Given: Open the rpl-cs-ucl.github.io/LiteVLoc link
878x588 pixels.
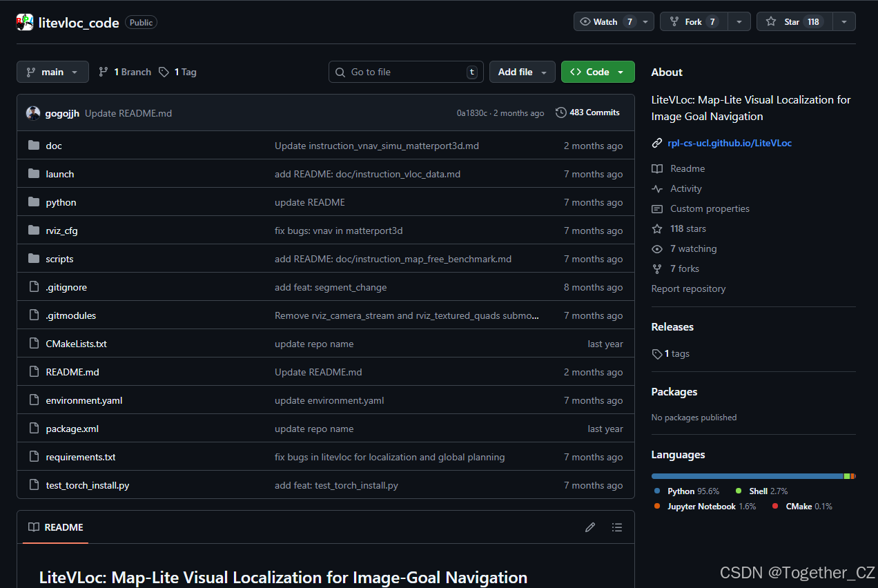Looking at the screenshot, I should click(730, 143).
